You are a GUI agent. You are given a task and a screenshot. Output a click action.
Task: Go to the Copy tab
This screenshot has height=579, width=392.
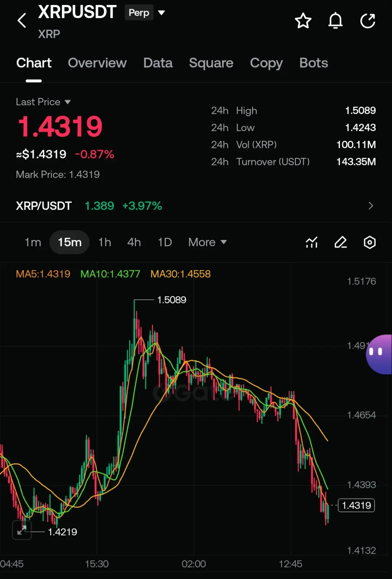coord(266,63)
